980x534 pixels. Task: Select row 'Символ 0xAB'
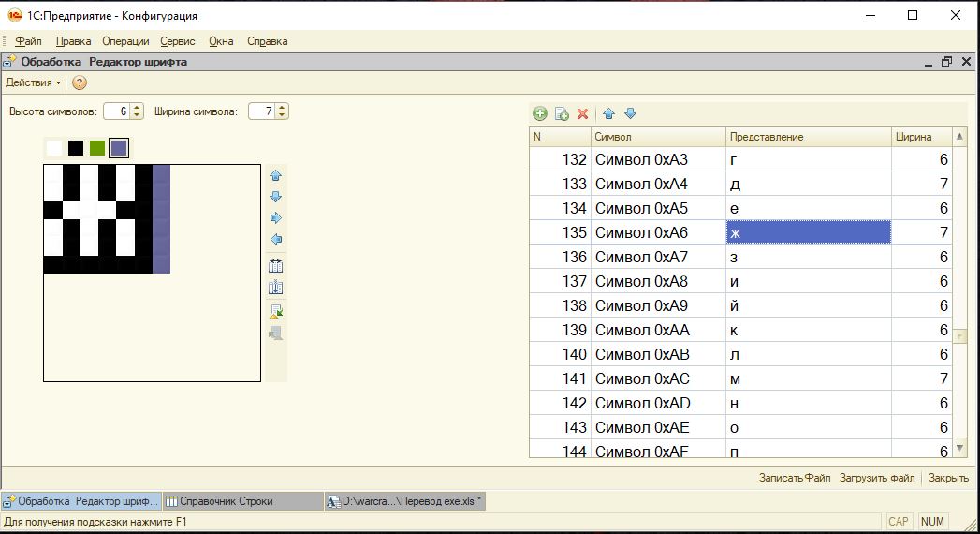(x=740, y=354)
